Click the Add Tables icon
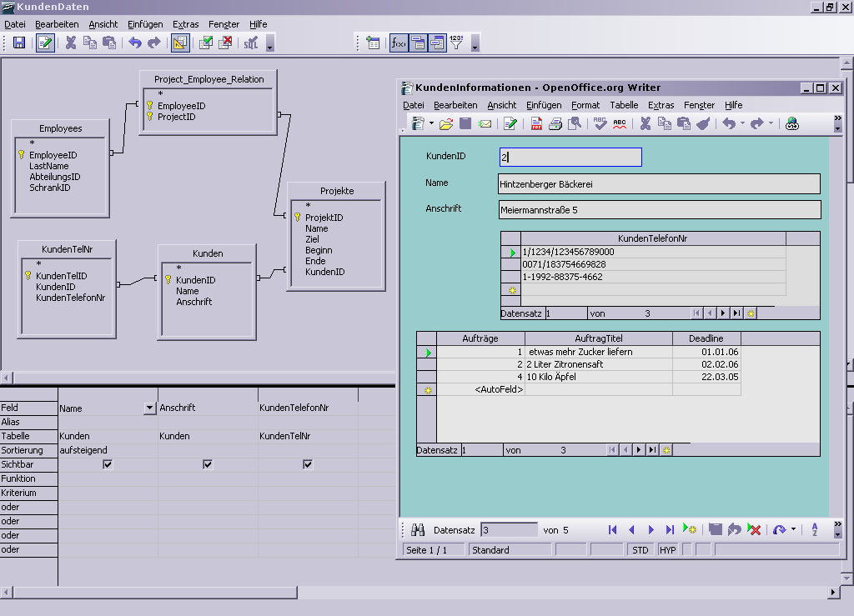Screen dimensions: 854x616 [x=373, y=43]
